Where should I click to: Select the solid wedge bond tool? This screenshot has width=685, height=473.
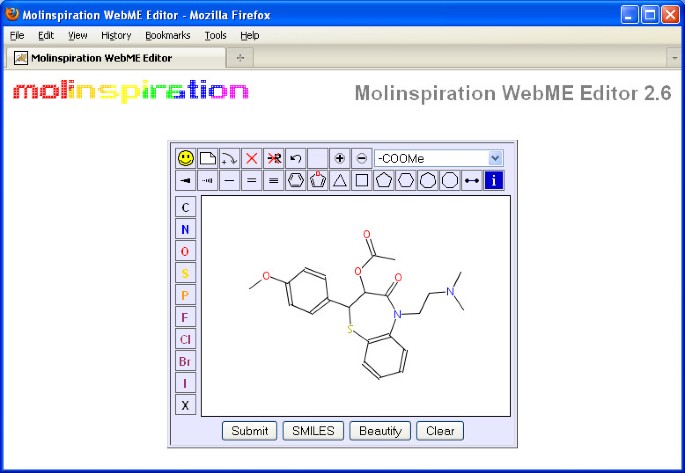(x=186, y=180)
